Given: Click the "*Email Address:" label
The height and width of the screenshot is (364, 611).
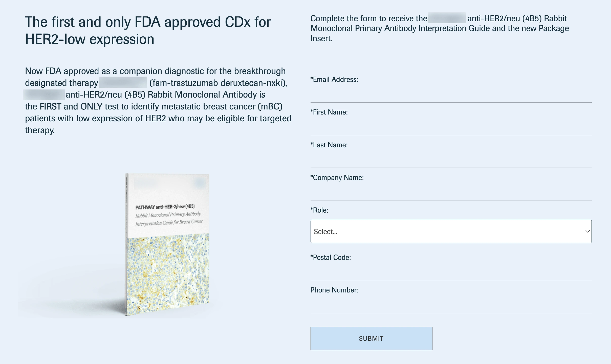Looking at the screenshot, I should point(334,80).
